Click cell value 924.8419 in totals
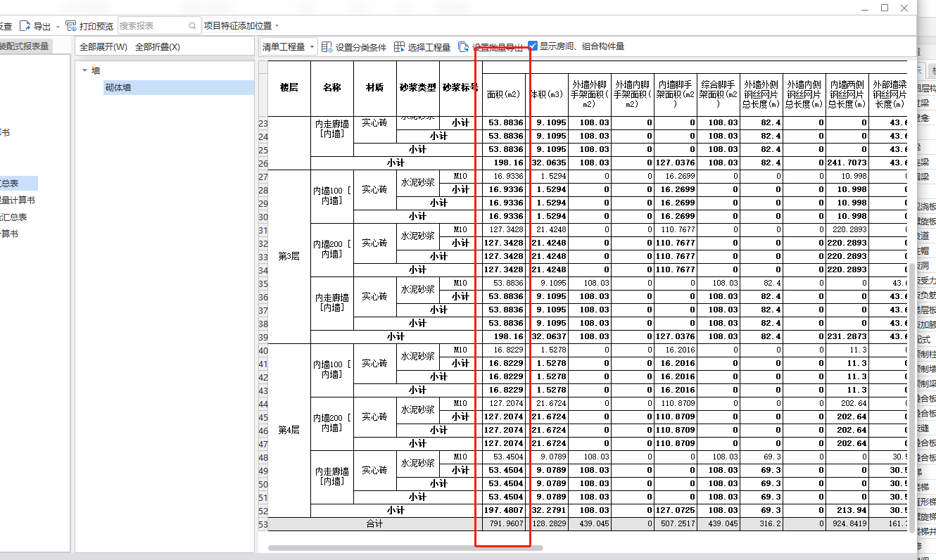The height and width of the screenshot is (560, 936). coord(847,524)
